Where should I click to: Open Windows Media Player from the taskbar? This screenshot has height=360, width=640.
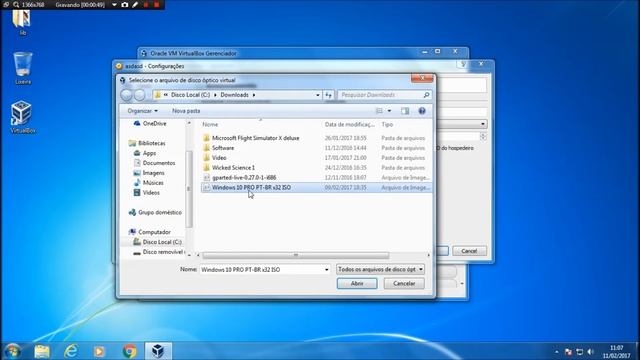point(99,351)
